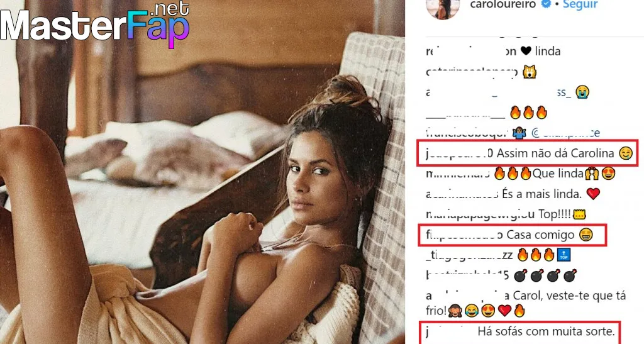Click the MasterFap.net logo watermark

[x=95, y=25]
